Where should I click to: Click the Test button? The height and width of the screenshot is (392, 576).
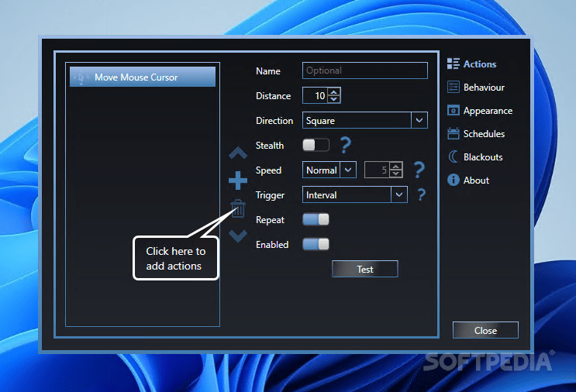(x=365, y=269)
